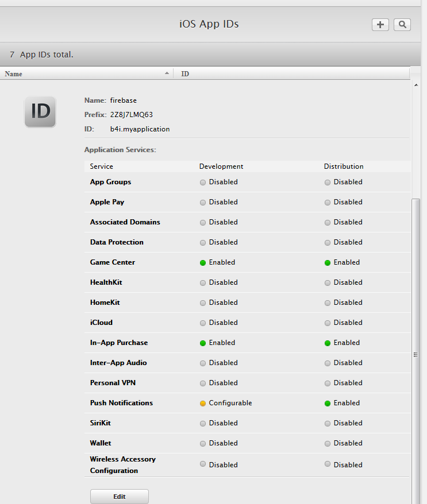Click Wallet Distribution disabled indicator
Screen dimensions: 427x504
click(328, 444)
